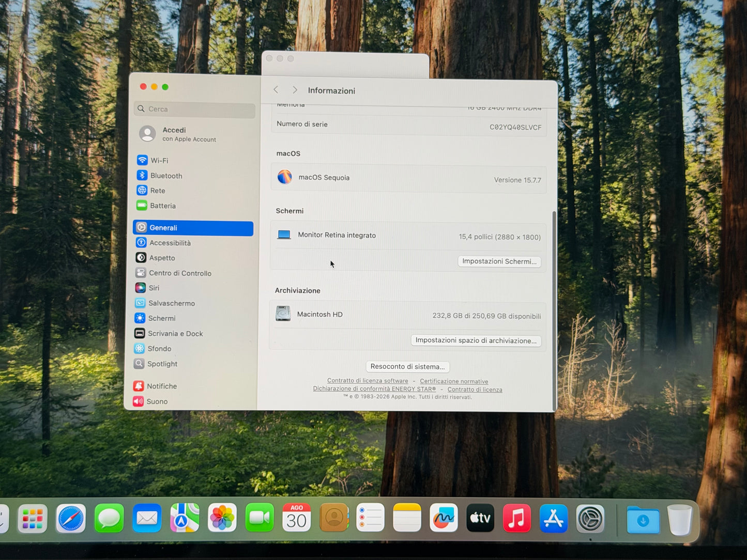Click 232,8 GB di 250,69 GB disponibili
747x560 pixels.
tap(486, 316)
